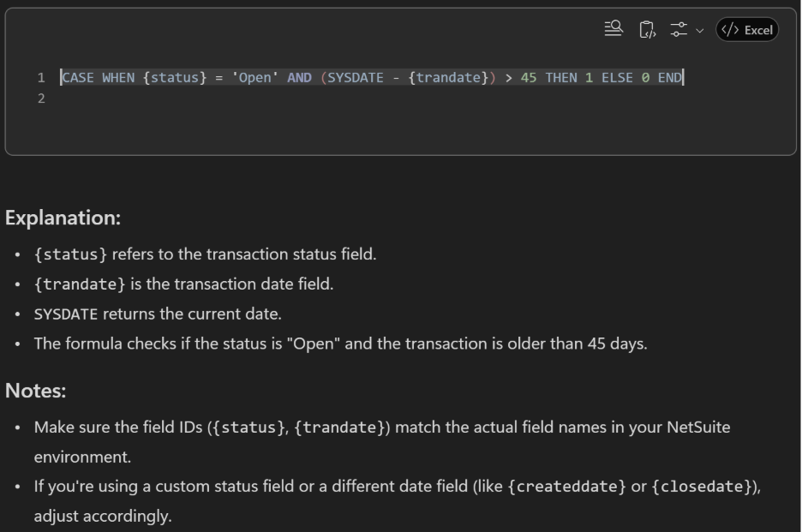Click the END keyword in the formula

tap(670, 78)
